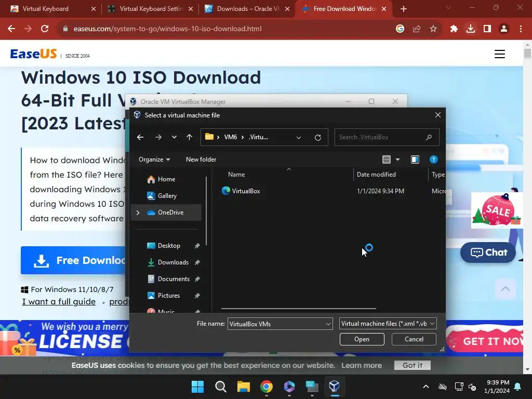
Task: Expand the File name dropdown arrow
Action: coord(328,324)
